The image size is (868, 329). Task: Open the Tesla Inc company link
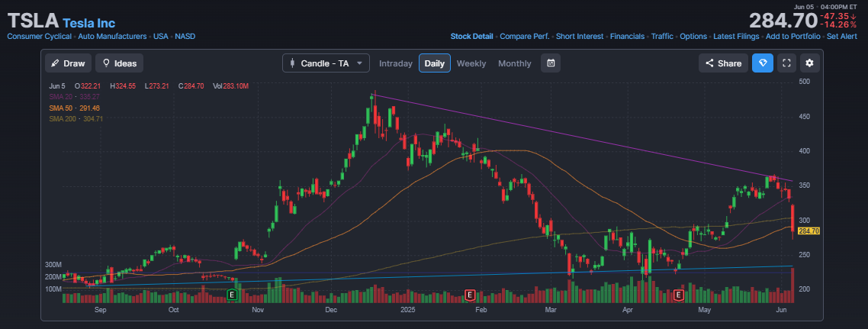88,23
